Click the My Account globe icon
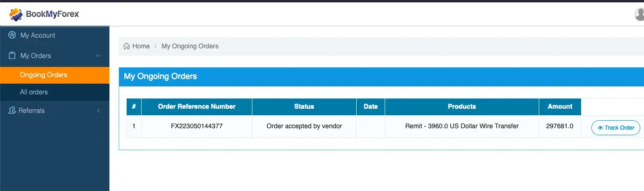Image resolution: width=644 pixels, height=191 pixels. point(12,35)
